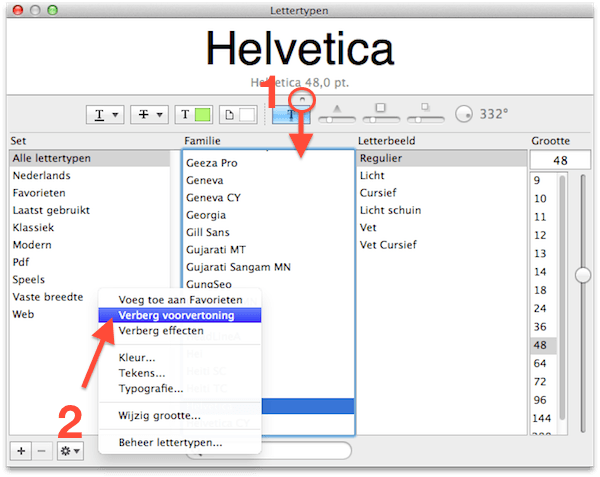This screenshot has width=600, height=477.
Task: Open Tekens... from the menu
Action: click(180, 373)
